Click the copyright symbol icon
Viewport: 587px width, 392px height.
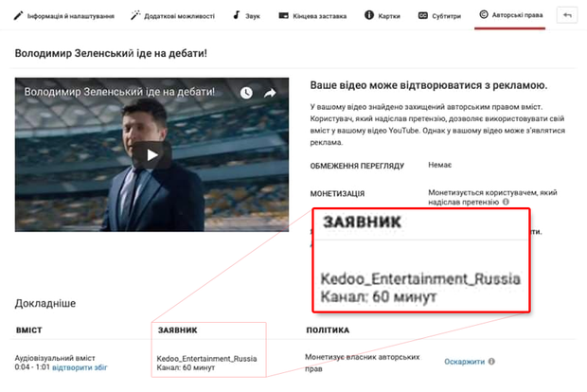tap(484, 16)
